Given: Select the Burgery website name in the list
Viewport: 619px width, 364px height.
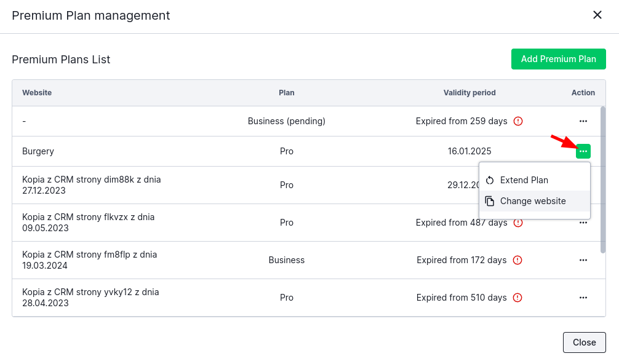Looking at the screenshot, I should 38,151.
